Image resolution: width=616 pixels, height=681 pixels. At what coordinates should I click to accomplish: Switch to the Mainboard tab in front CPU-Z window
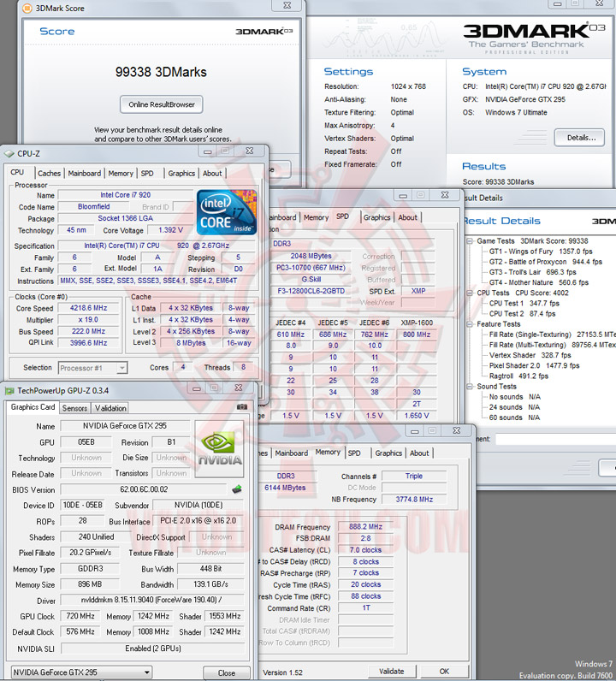click(85, 174)
